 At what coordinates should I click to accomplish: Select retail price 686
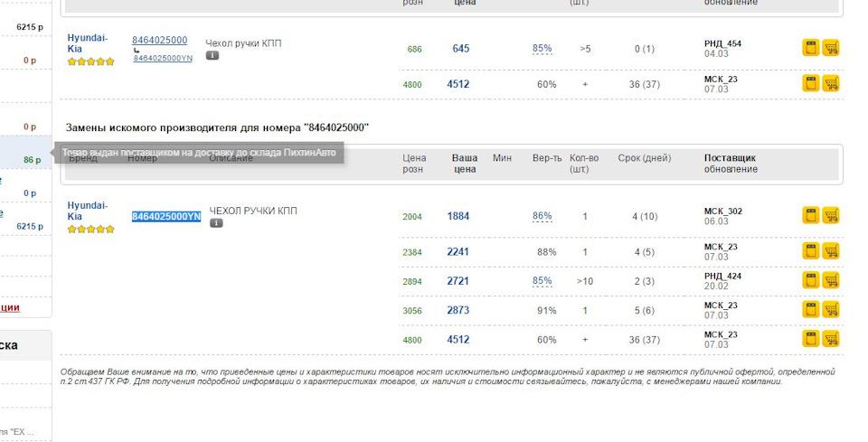414,49
